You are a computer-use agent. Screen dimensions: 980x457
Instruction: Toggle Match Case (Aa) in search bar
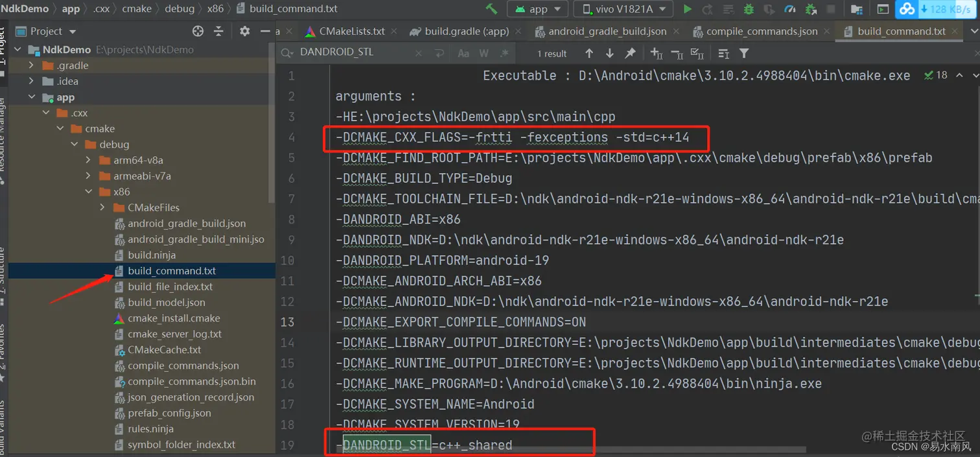[x=463, y=53]
